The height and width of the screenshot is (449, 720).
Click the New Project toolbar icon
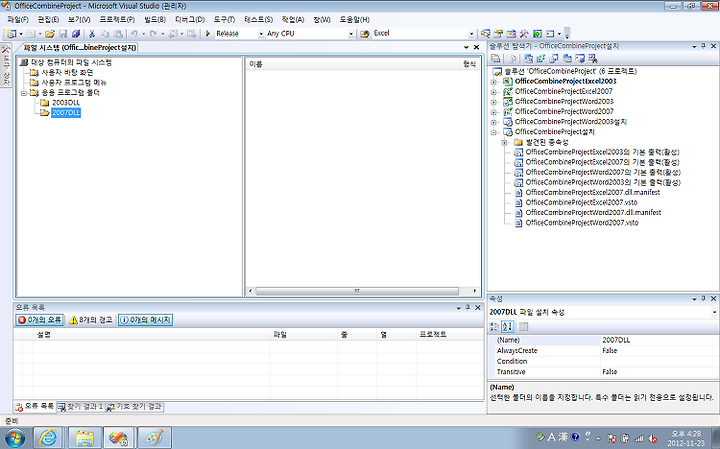coord(11,34)
